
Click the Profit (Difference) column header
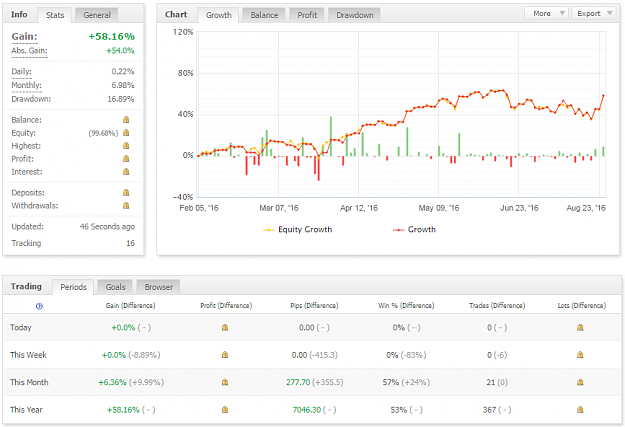tap(226, 306)
